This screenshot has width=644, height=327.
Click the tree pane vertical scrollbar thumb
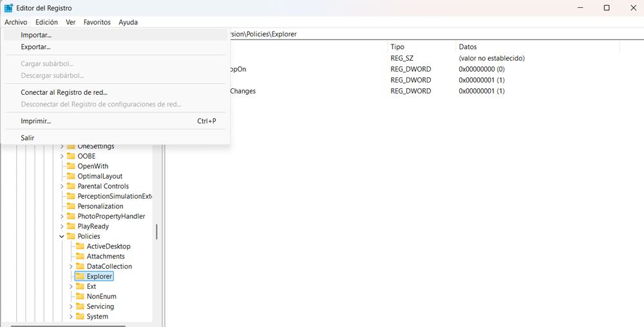pos(156,232)
